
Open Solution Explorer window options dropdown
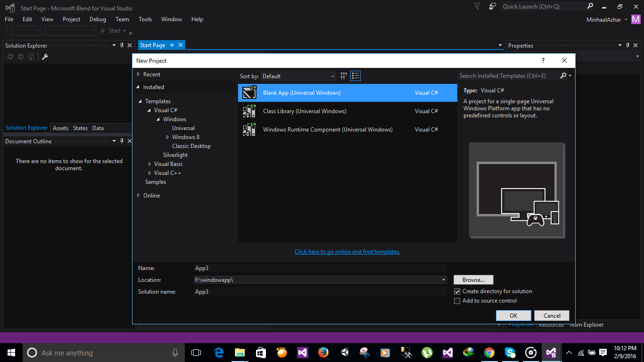(x=114, y=45)
